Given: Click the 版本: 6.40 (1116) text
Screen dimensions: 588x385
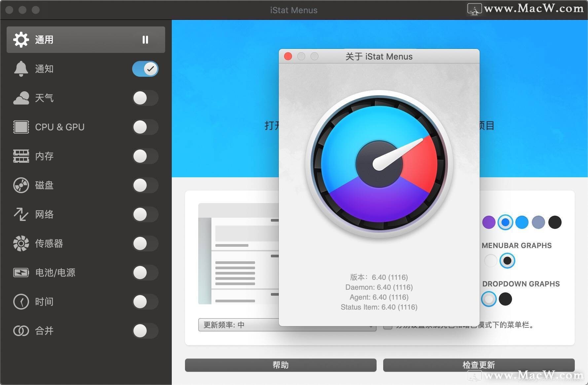Looking at the screenshot, I should point(379,277).
